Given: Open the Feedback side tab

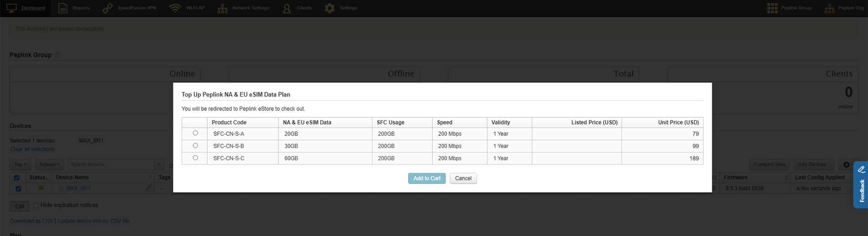Looking at the screenshot, I should 861,185.
